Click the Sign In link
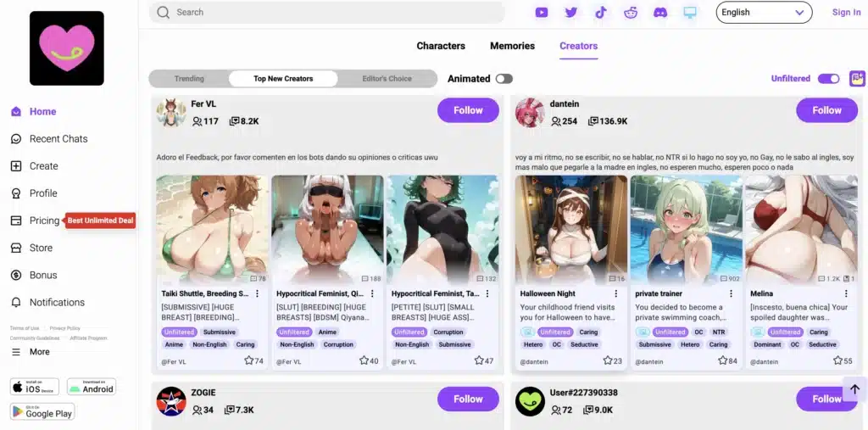This screenshot has height=430, width=868. (x=846, y=13)
